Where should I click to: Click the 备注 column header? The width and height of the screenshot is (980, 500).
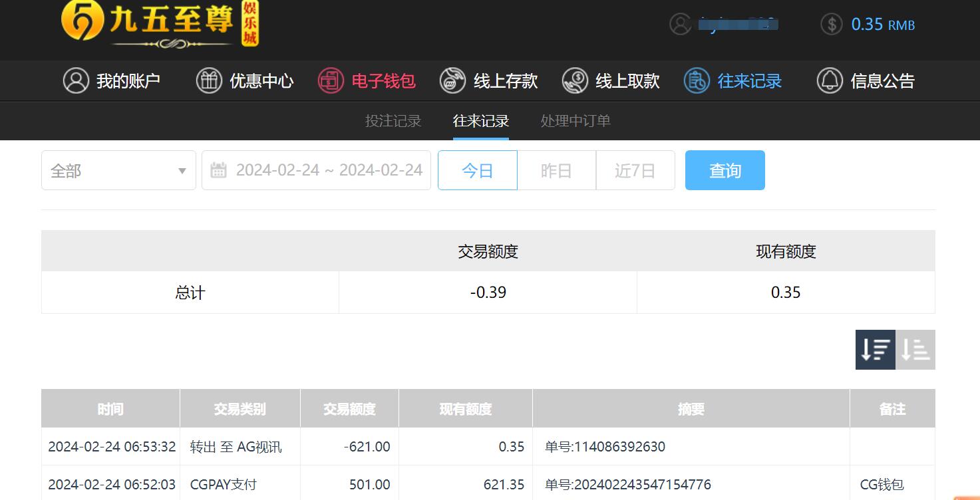pos(893,408)
